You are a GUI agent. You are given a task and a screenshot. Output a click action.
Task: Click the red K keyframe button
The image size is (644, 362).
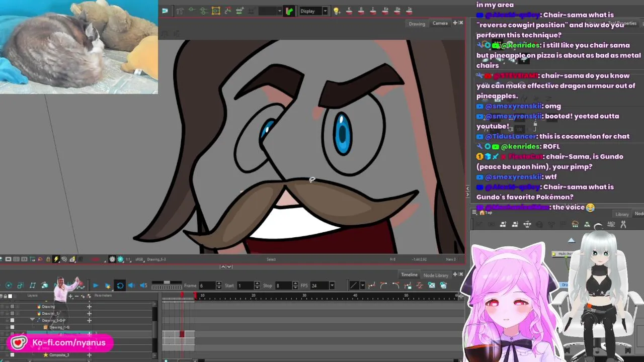pyautogui.click(x=349, y=11)
